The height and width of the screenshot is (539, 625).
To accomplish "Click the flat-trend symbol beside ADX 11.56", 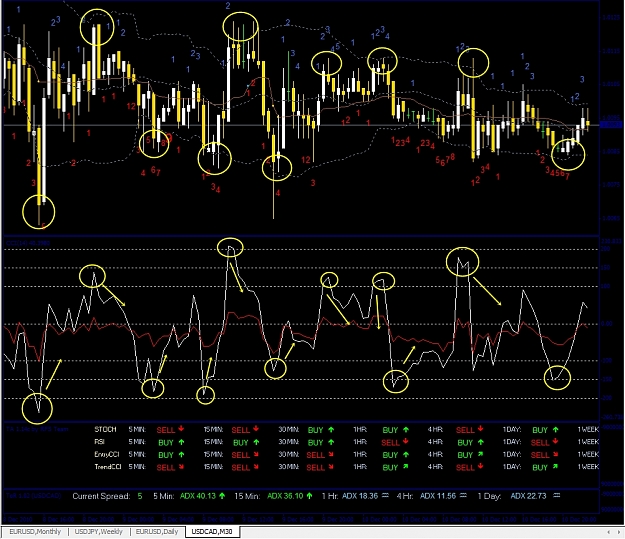I will click(463, 496).
